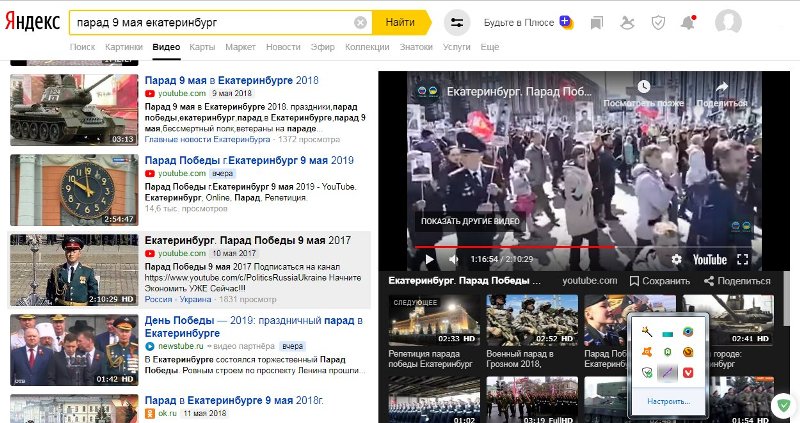Switch to the Услуги tab
The width and height of the screenshot is (800, 423).
(457, 47)
